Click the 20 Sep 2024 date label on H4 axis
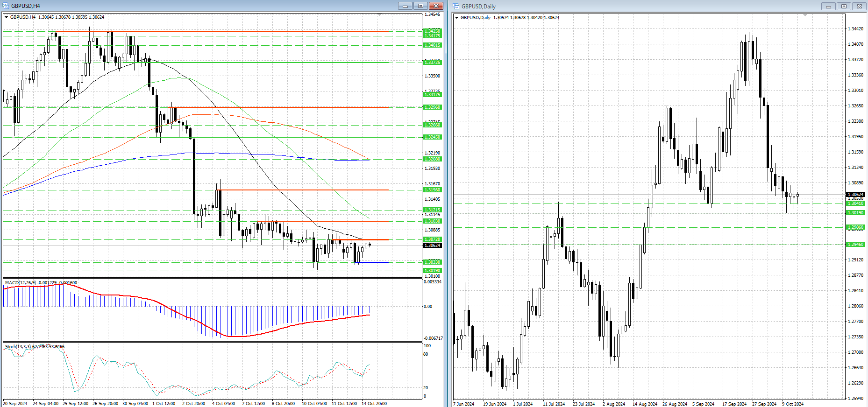868x407 pixels. click(15, 404)
